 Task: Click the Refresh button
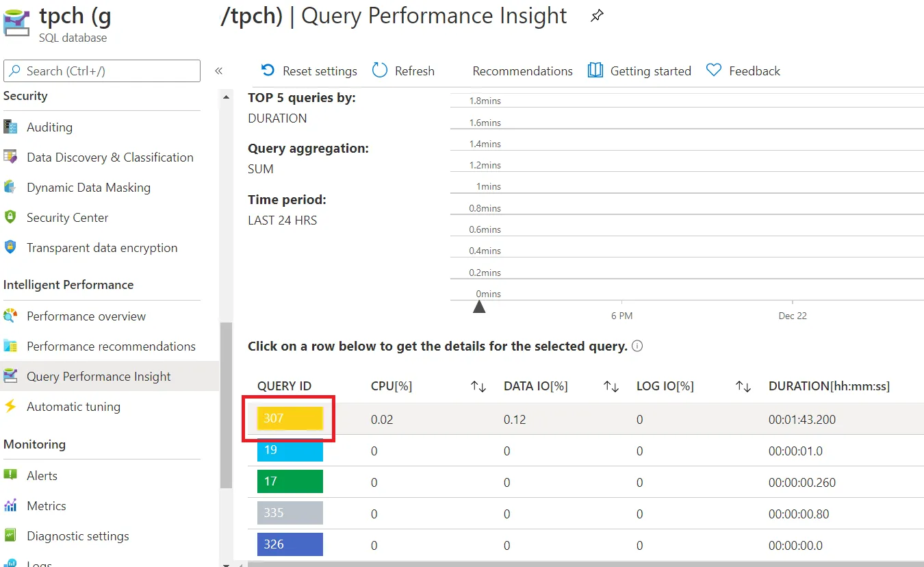[x=403, y=71]
